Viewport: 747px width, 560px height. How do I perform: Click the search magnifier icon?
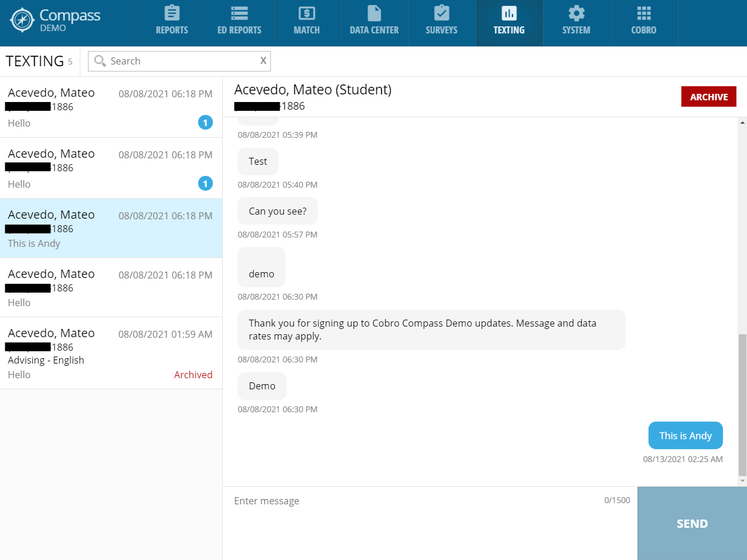coord(100,61)
